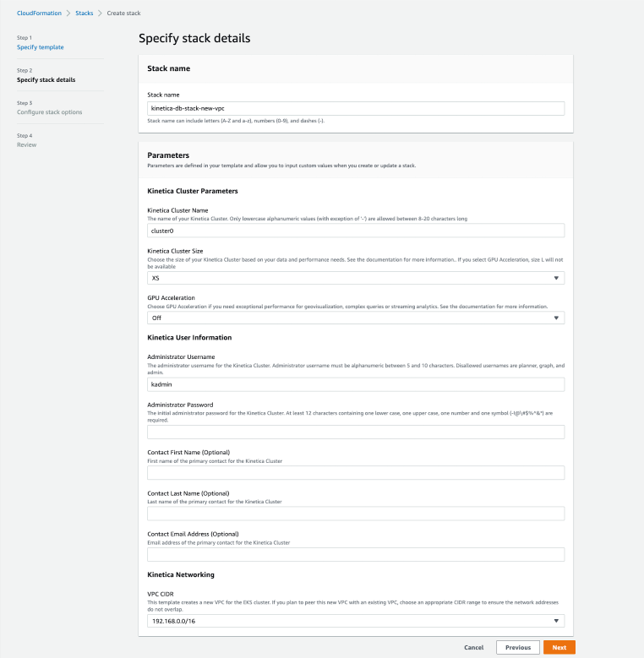Click the Kinetica Cluster Parameters heading
This screenshot has width=644, height=658.
193,191
